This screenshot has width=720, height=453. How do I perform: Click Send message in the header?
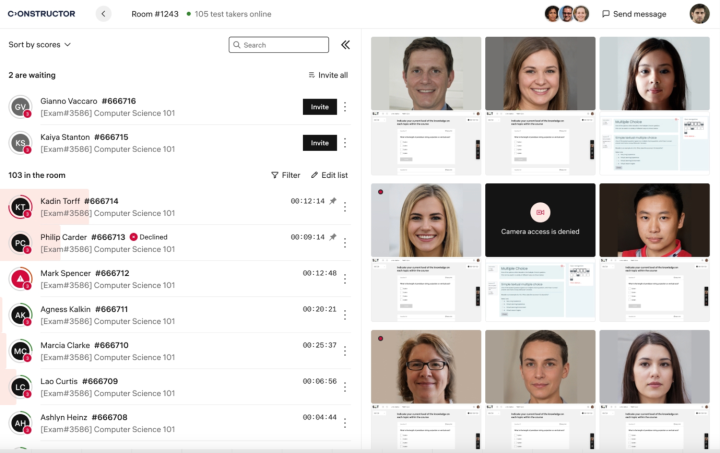point(634,14)
